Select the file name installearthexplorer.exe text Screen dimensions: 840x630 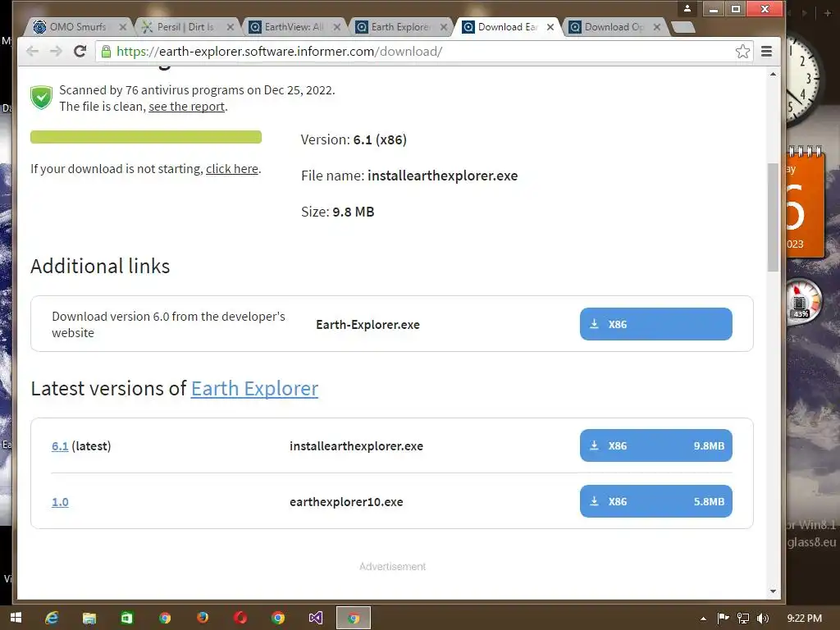[442, 176]
